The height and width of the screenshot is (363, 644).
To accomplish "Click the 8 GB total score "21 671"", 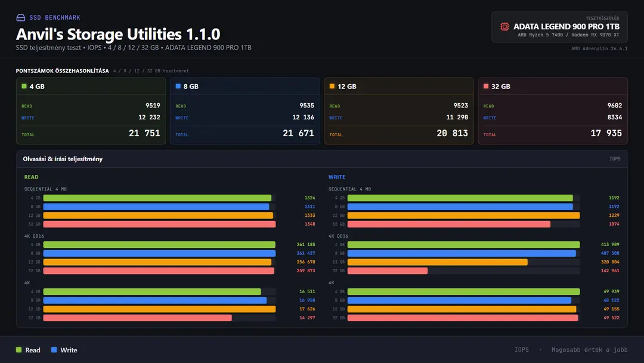I will coord(298,133).
